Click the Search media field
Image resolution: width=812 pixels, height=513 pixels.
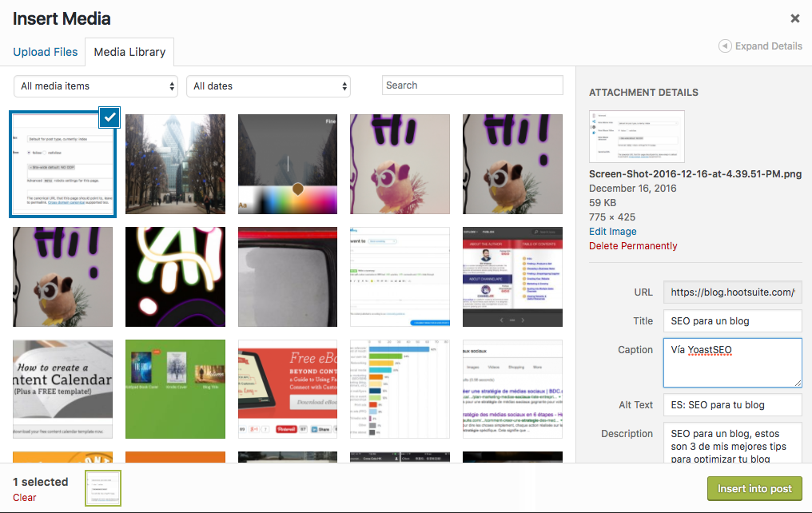(472, 85)
